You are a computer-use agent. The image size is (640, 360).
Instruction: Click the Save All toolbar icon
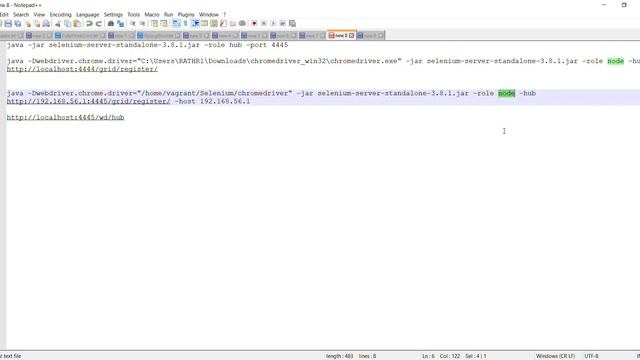(x=18, y=24)
